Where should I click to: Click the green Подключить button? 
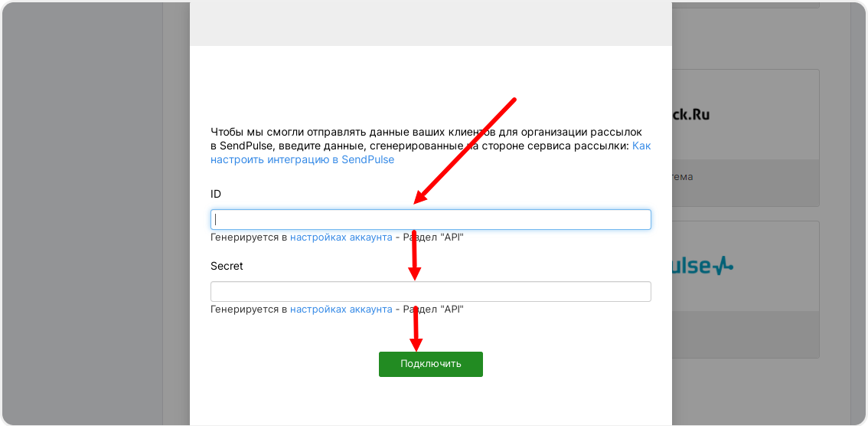point(431,364)
